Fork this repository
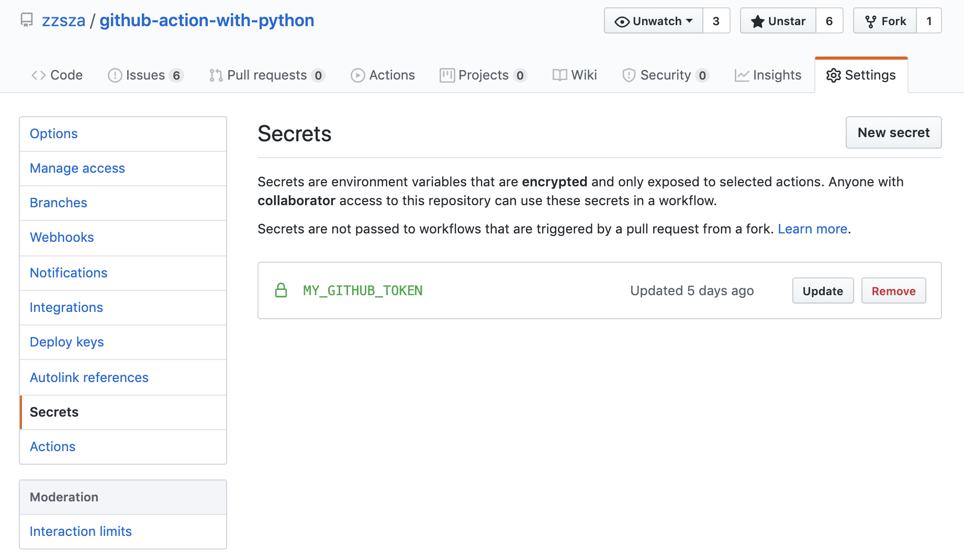The image size is (964, 560). click(885, 21)
